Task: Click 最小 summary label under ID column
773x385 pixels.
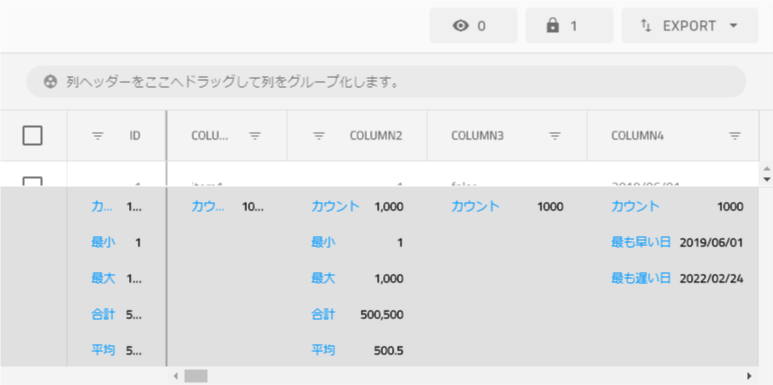Action: [103, 243]
